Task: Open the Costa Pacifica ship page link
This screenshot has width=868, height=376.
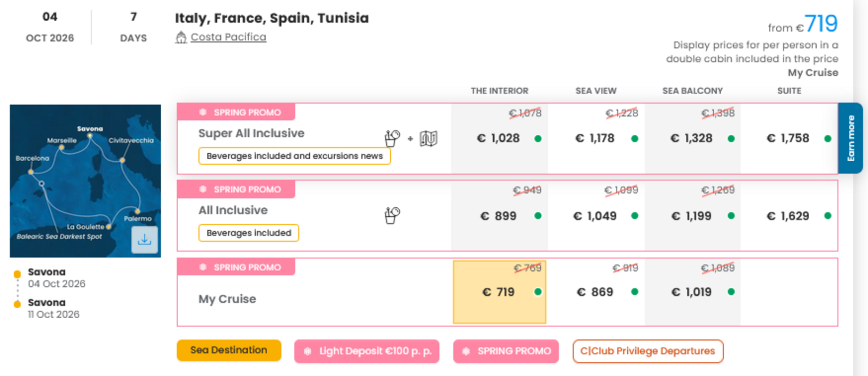Action: 228,37
